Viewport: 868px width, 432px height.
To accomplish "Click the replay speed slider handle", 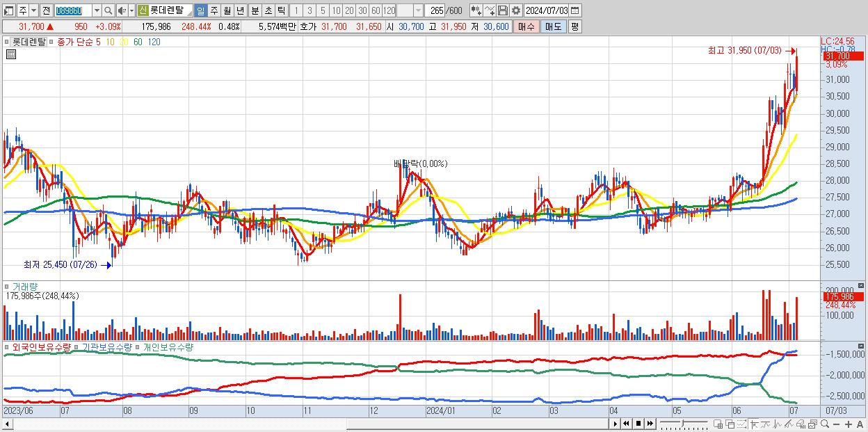I will pos(682,424).
